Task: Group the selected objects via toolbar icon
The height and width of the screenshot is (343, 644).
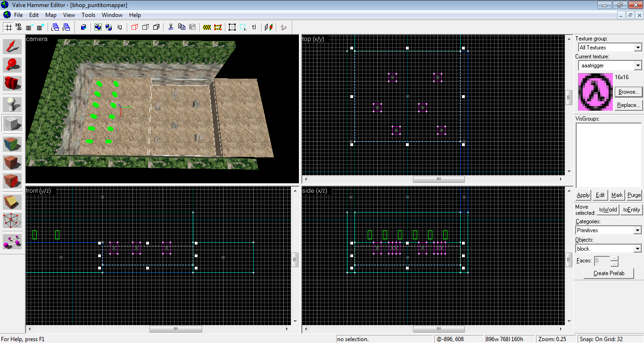Action: tap(98, 27)
